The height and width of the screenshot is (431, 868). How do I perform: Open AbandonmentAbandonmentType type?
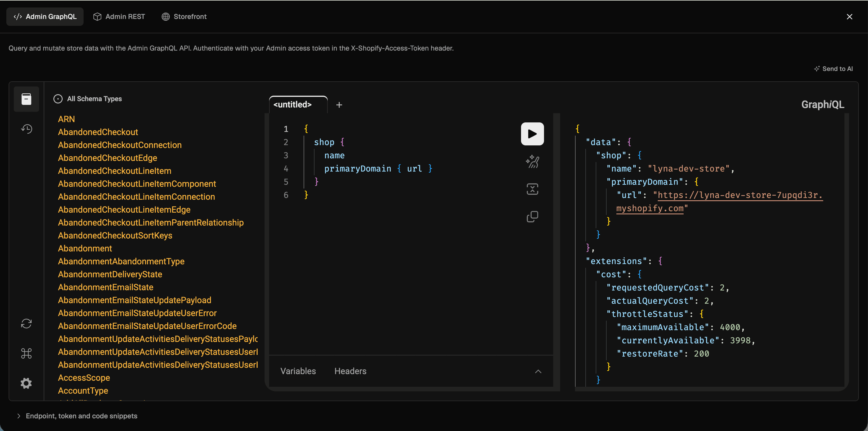(x=121, y=261)
